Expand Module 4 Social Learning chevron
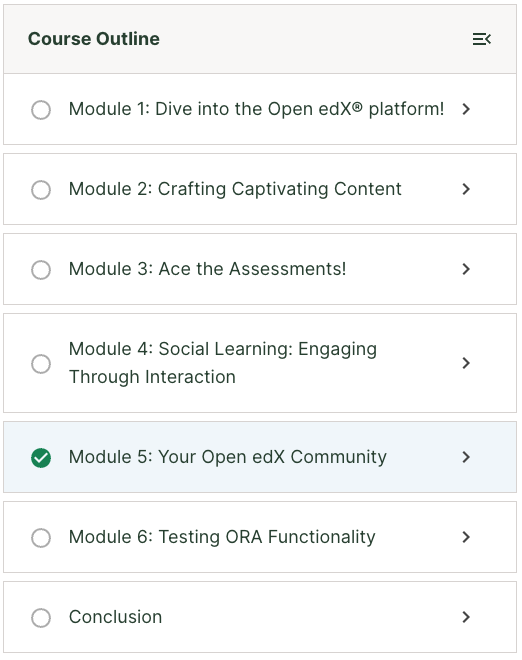The height and width of the screenshot is (660, 522). 466,363
